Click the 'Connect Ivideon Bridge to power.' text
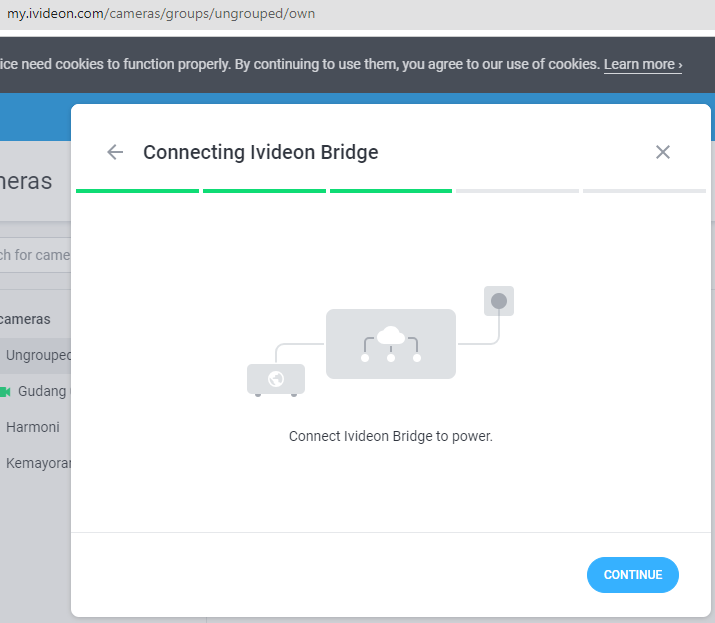This screenshot has height=623, width=715. coord(391,436)
